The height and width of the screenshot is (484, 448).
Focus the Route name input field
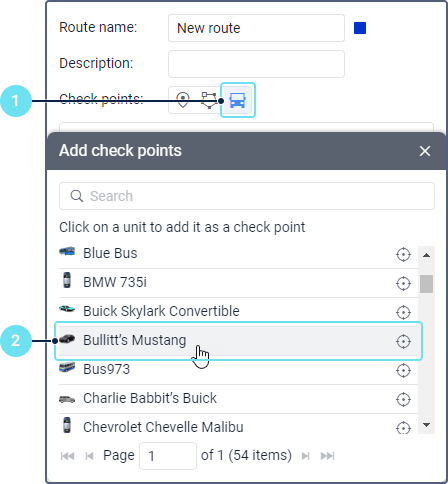click(x=256, y=28)
